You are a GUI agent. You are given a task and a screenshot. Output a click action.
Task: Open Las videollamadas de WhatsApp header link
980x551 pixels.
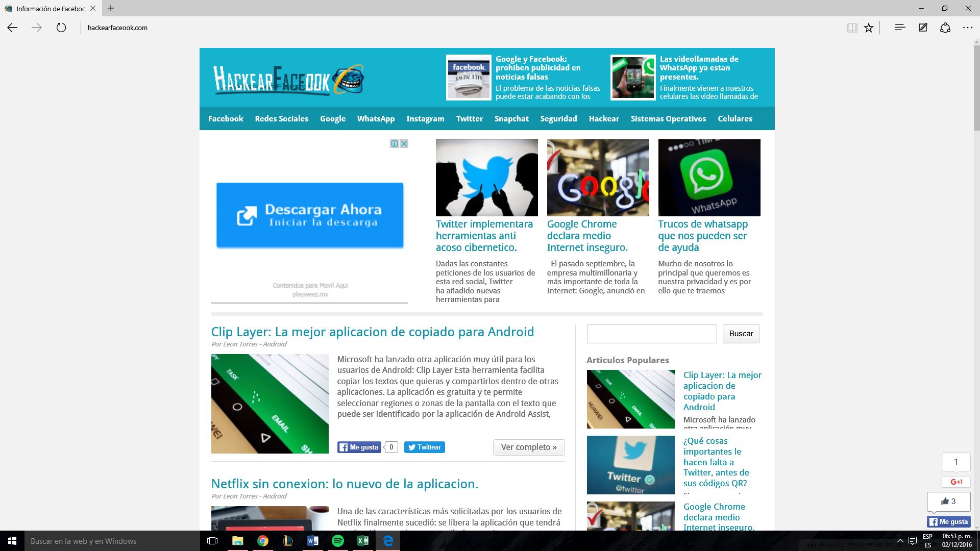699,68
